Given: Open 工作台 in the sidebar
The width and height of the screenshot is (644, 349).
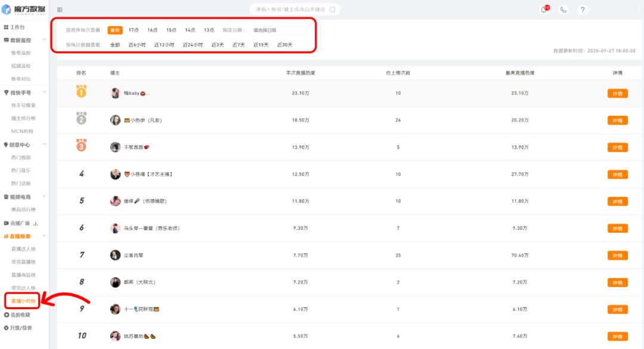Looking at the screenshot, I should (18, 27).
